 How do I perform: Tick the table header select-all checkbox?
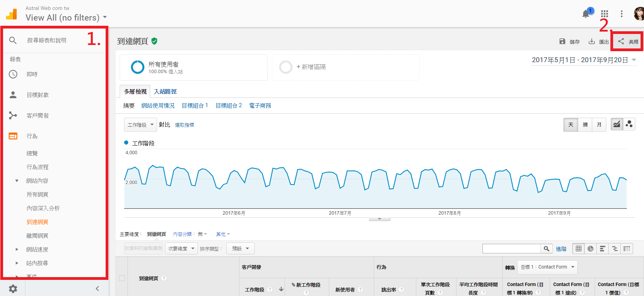coord(122,278)
